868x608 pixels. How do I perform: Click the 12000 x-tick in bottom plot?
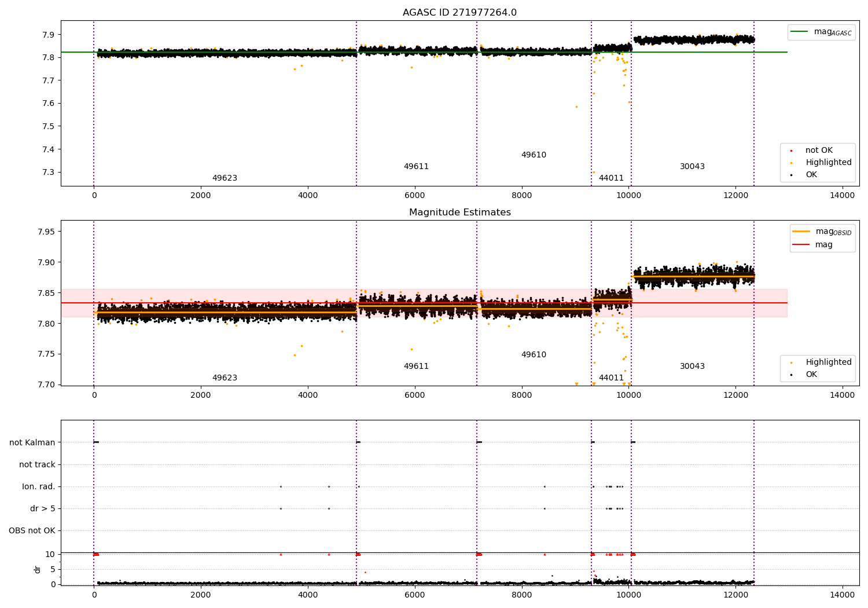pyautogui.click(x=735, y=594)
